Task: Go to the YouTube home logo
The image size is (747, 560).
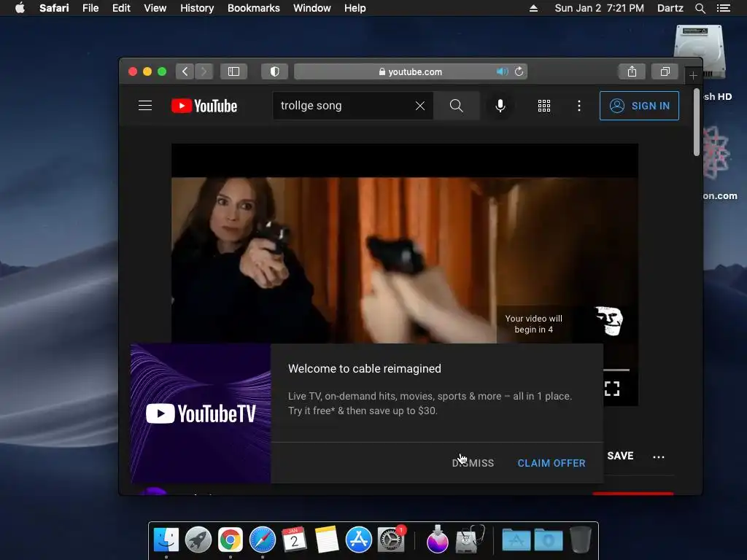Action: [x=204, y=106]
